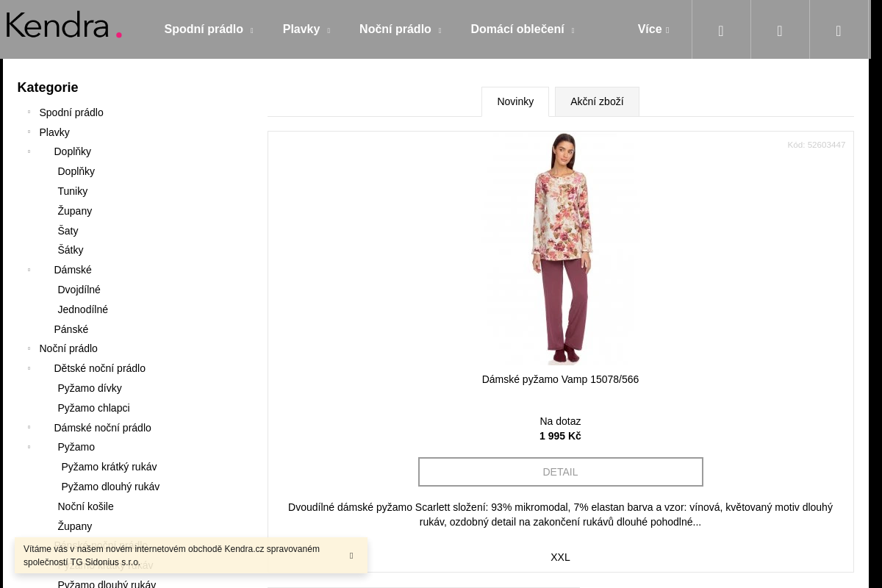
Task: Open the shopping cart icon in the header
Action: pyautogui.click(x=839, y=30)
